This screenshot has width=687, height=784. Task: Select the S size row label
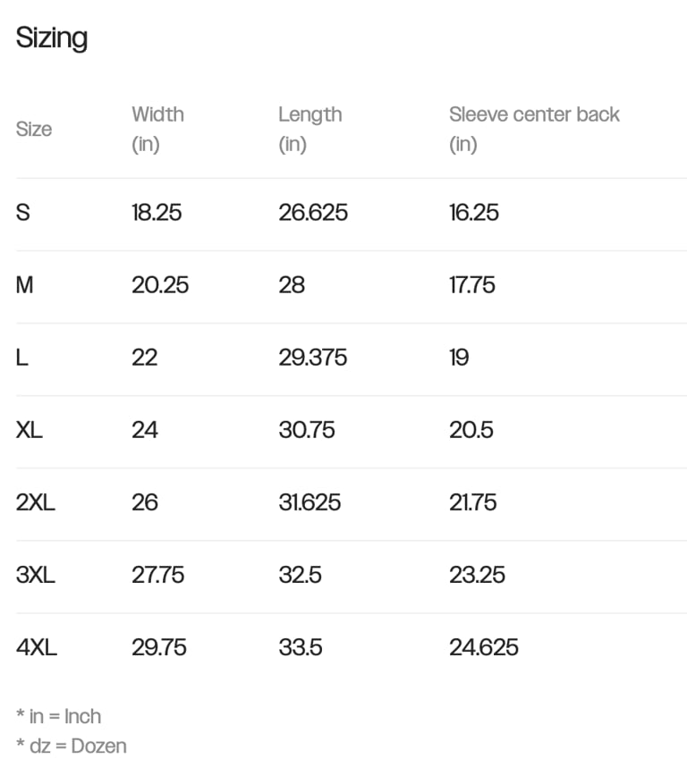click(x=23, y=213)
